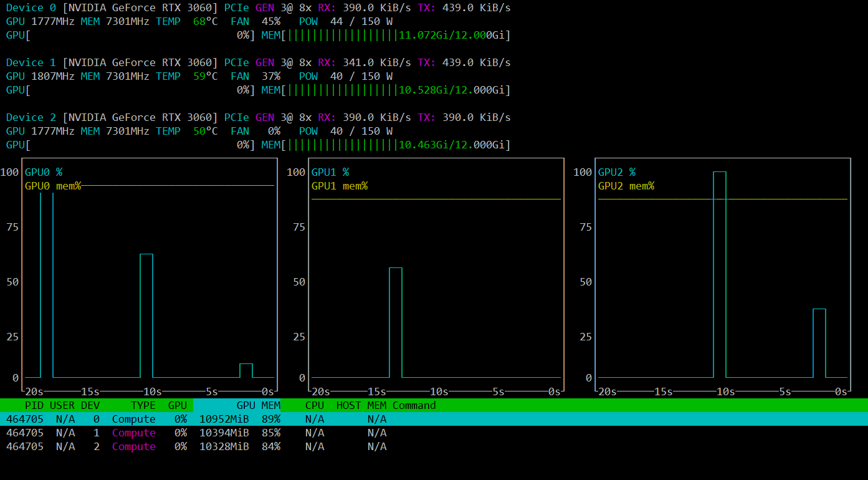Select Device 2's "40 / 150 W" power reading

(361, 131)
